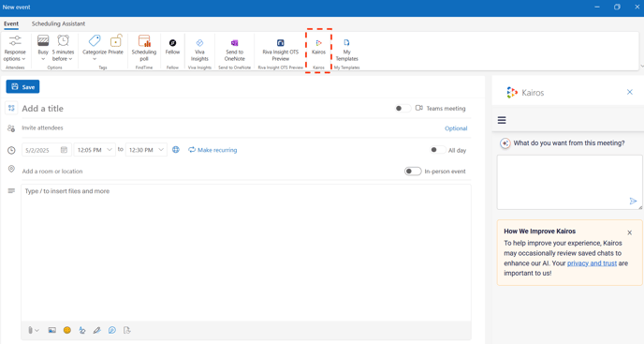Expand the attach file dropdown arrow
The width and height of the screenshot is (644, 344).
pyautogui.click(x=37, y=330)
